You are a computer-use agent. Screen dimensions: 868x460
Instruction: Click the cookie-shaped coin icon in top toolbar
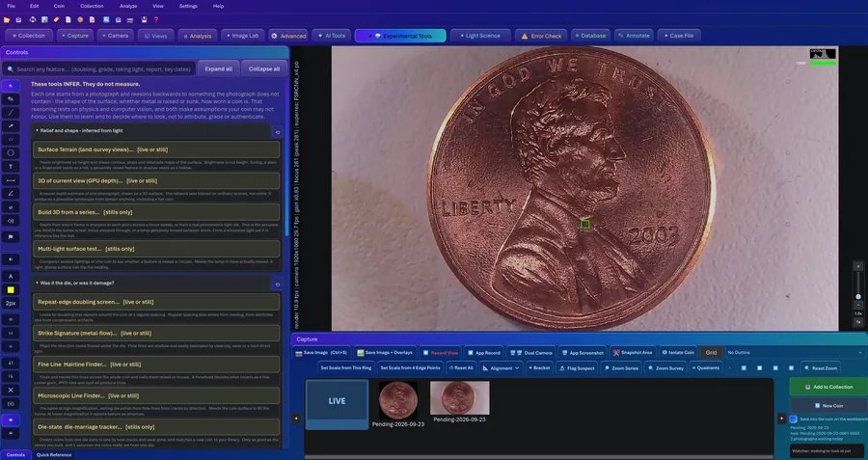point(80,20)
